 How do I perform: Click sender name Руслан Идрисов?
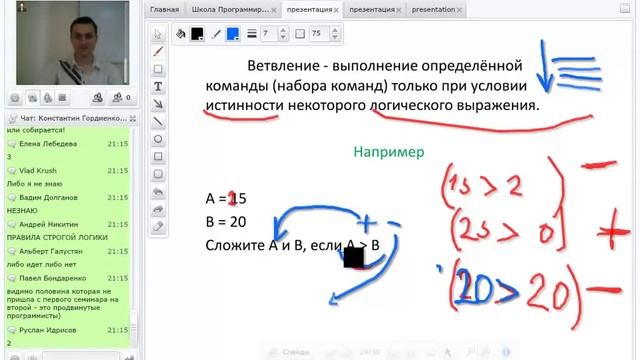(48, 330)
